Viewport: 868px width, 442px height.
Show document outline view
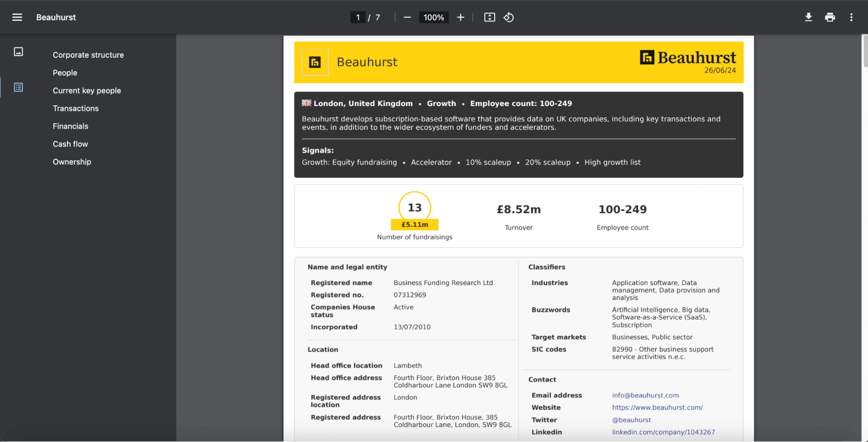click(18, 87)
